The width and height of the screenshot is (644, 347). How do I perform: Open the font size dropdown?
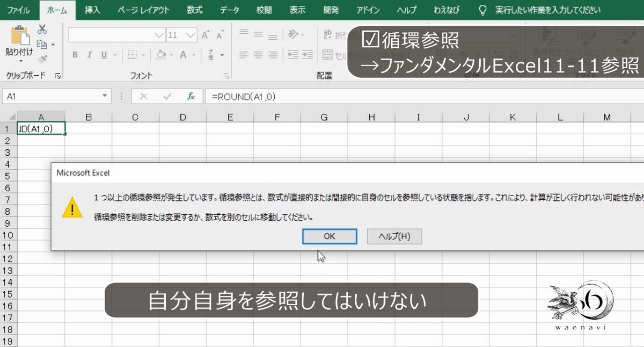[190, 35]
